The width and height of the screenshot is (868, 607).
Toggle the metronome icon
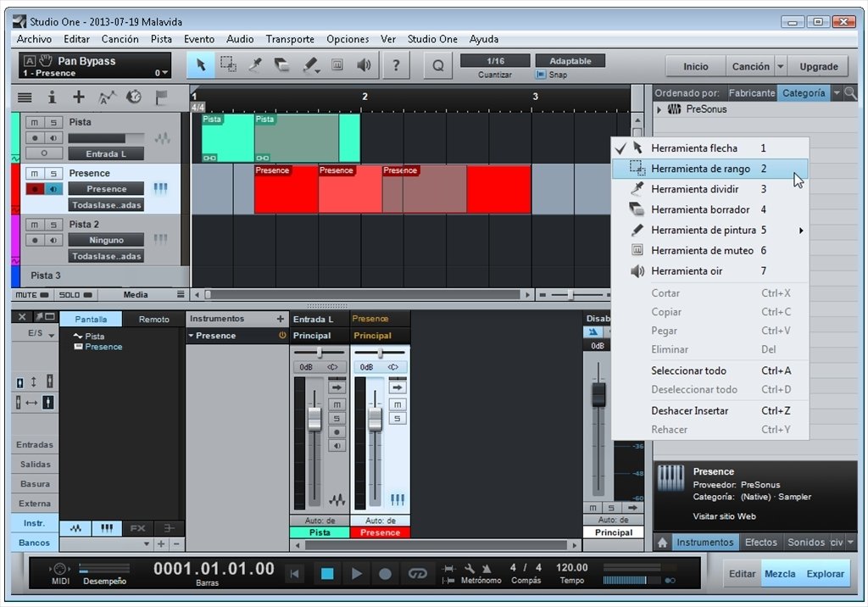(x=487, y=568)
